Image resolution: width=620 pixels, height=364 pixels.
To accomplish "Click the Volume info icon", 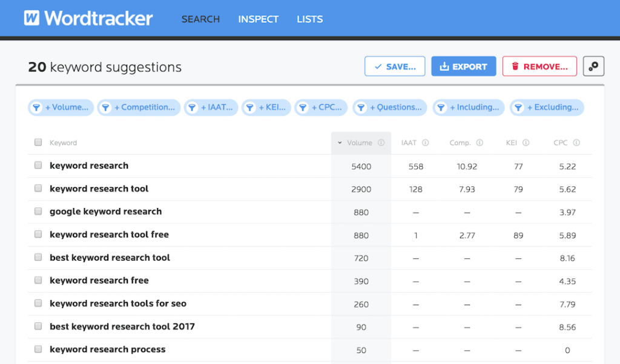I will (381, 143).
